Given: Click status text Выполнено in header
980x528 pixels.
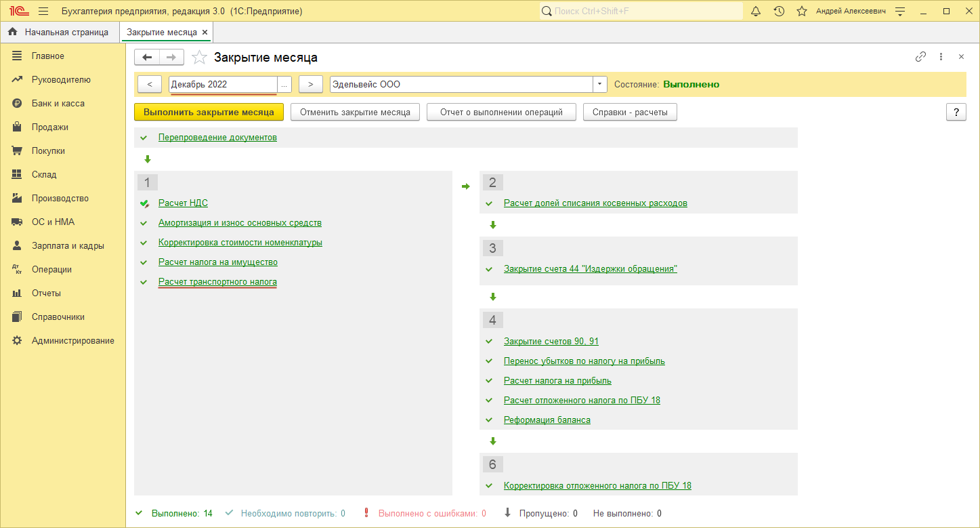Looking at the screenshot, I should pos(691,84).
